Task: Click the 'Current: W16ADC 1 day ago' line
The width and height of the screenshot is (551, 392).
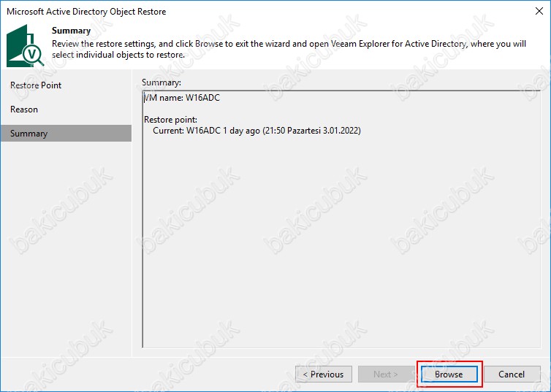Action: point(257,131)
